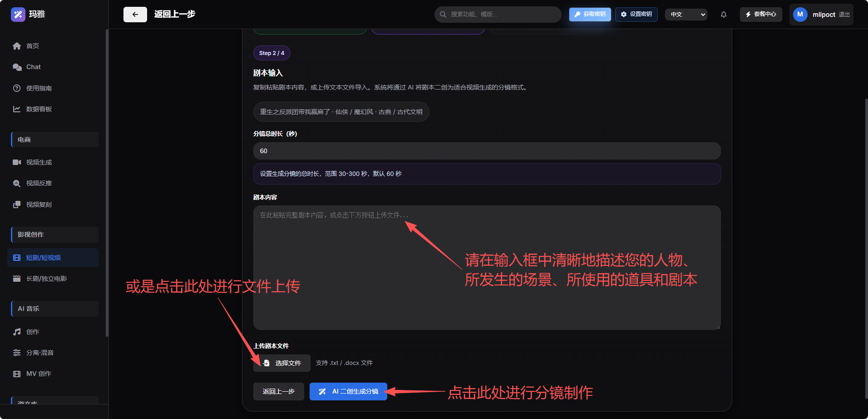Screen dimensions: 868x419
Task: Click the 玛雅 app logo icon
Action: click(x=18, y=15)
